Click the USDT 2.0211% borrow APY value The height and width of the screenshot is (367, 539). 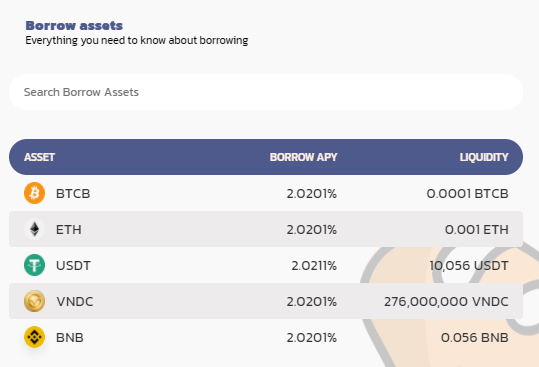tap(314, 266)
